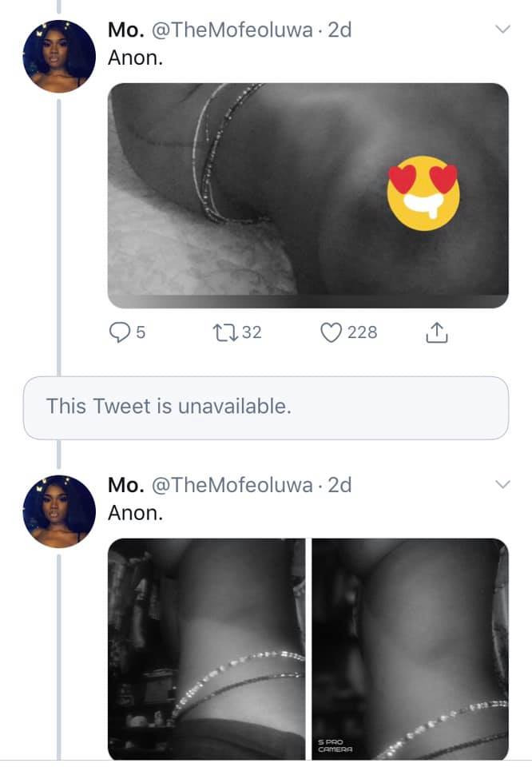Click the 228 likes count

tap(363, 332)
